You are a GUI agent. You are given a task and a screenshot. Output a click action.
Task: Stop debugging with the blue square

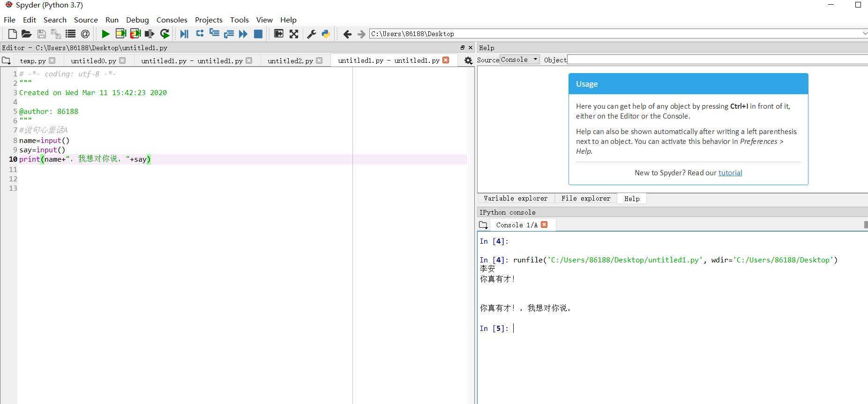tap(258, 34)
